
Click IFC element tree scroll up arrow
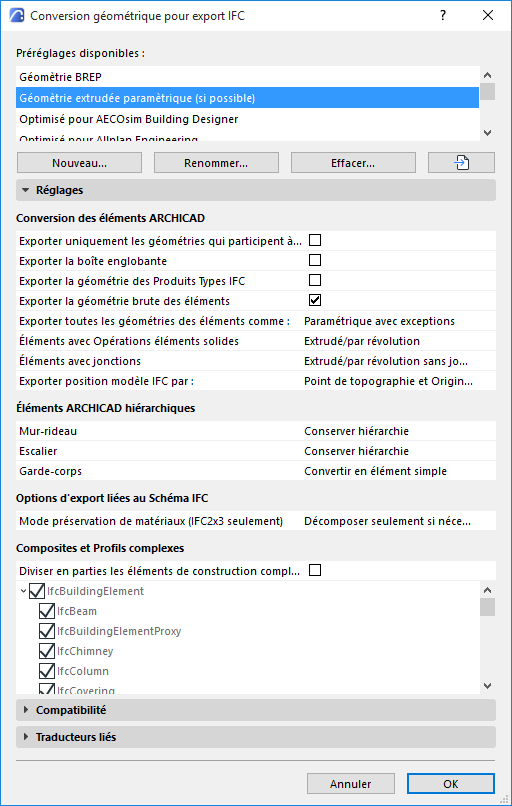pos(488,590)
